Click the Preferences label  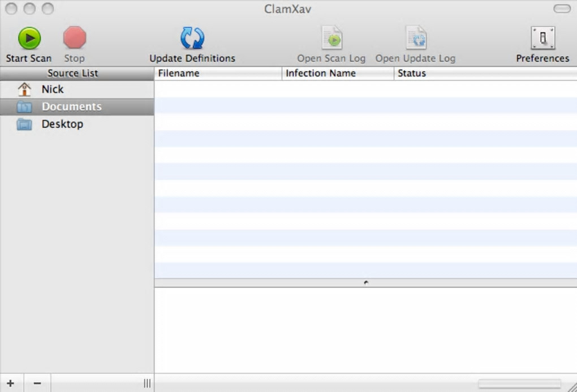point(542,58)
